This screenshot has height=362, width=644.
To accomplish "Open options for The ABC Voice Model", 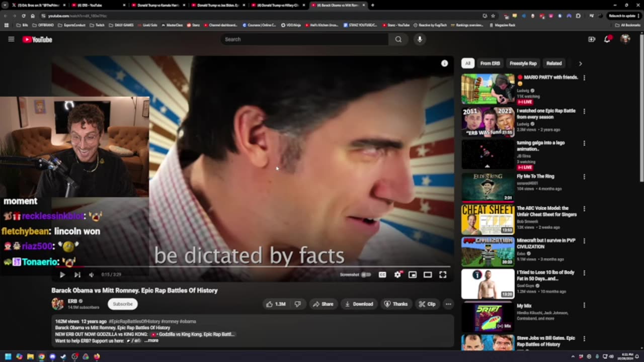I will coord(584,209).
